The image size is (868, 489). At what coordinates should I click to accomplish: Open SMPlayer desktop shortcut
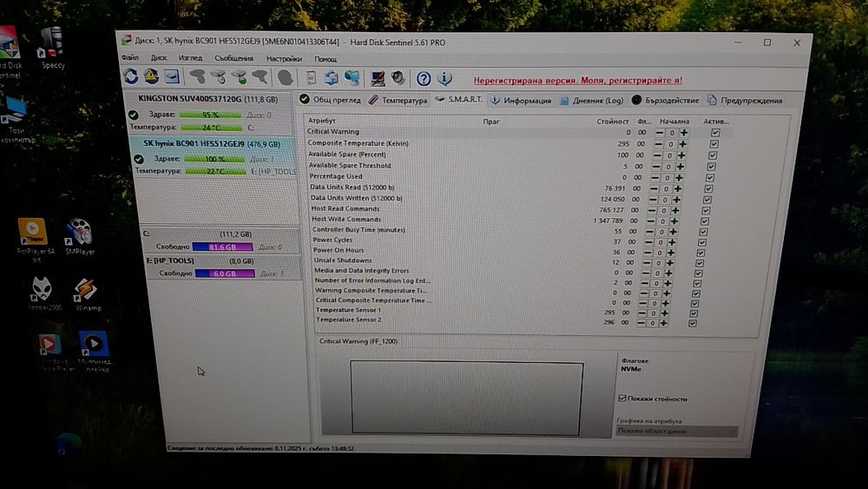click(x=80, y=237)
